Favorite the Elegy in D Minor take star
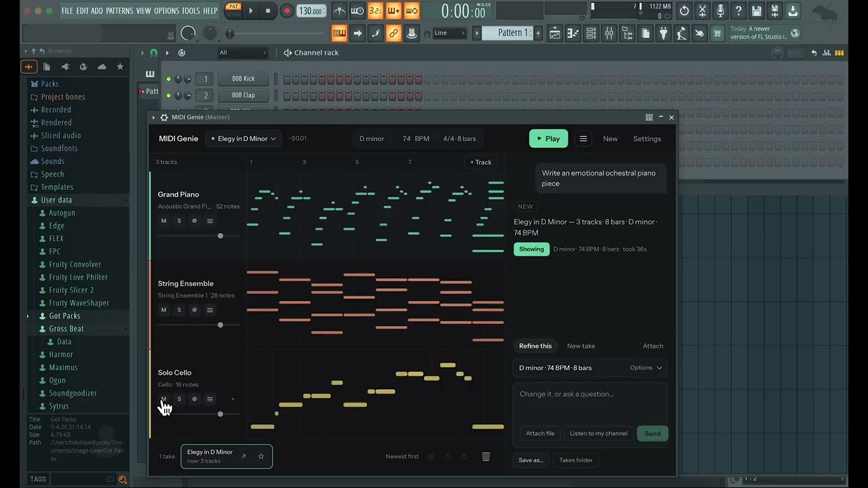The height and width of the screenshot is (488, 868). point(261,457)
